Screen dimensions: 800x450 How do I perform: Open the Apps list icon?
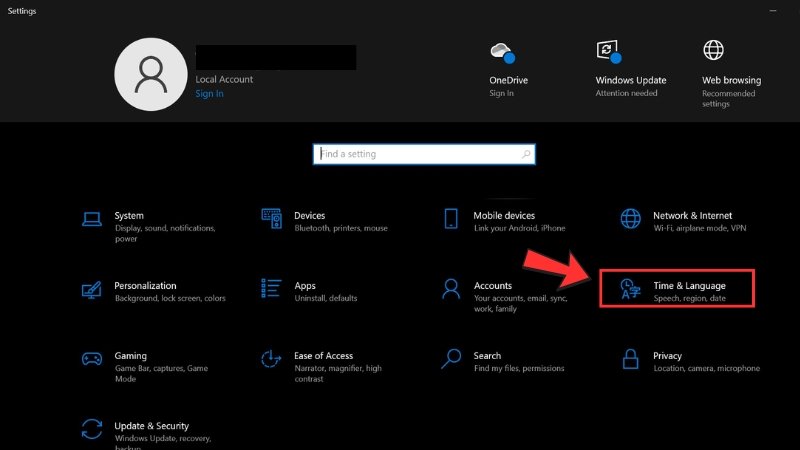coord(271,290)
